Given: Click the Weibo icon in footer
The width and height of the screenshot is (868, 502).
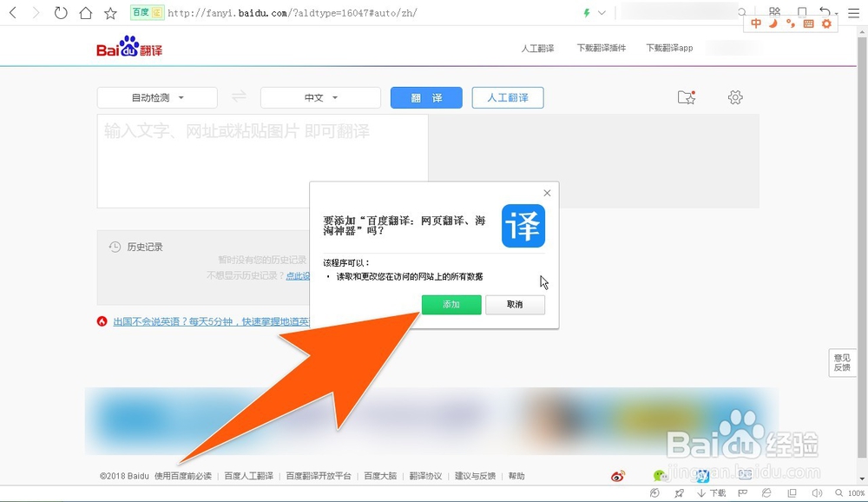Looking at the screenshot, I should pyautogui.click(x=618, y=476).
